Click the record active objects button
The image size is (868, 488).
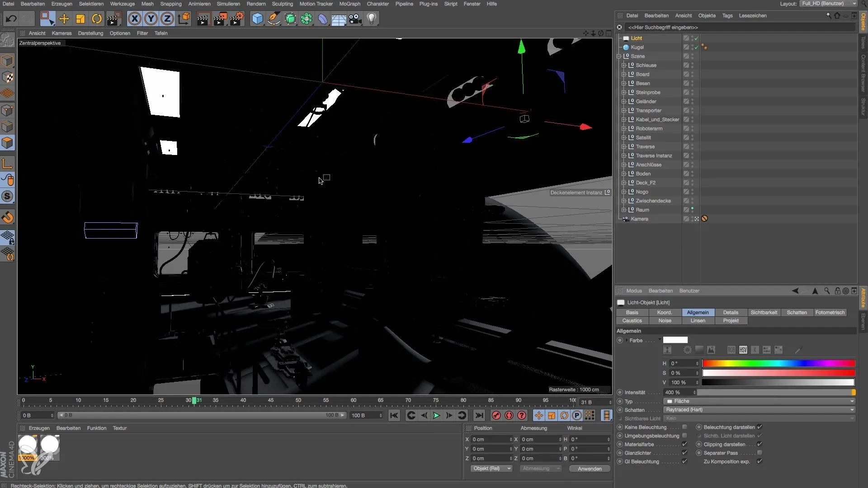pos(496,415)
